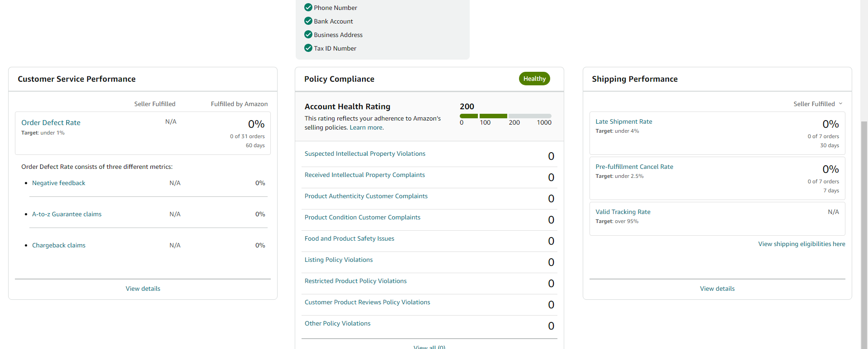Click the 'Seller Fulfilled' column header in Customer Service
Image resolution: width=868 pixels, height=349 pixels.
point(155,104)
